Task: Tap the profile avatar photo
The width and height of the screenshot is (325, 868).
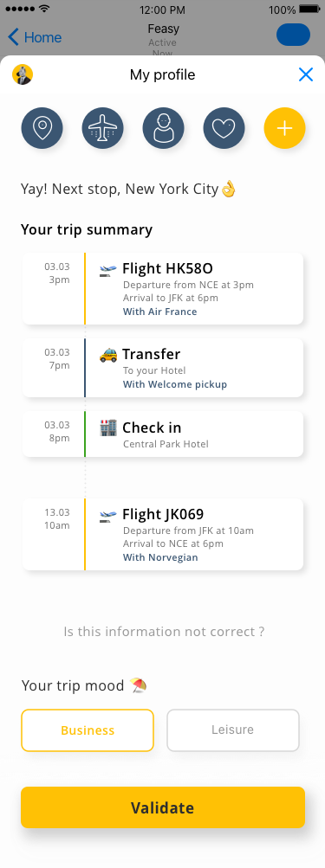Action: coord(23,74)
